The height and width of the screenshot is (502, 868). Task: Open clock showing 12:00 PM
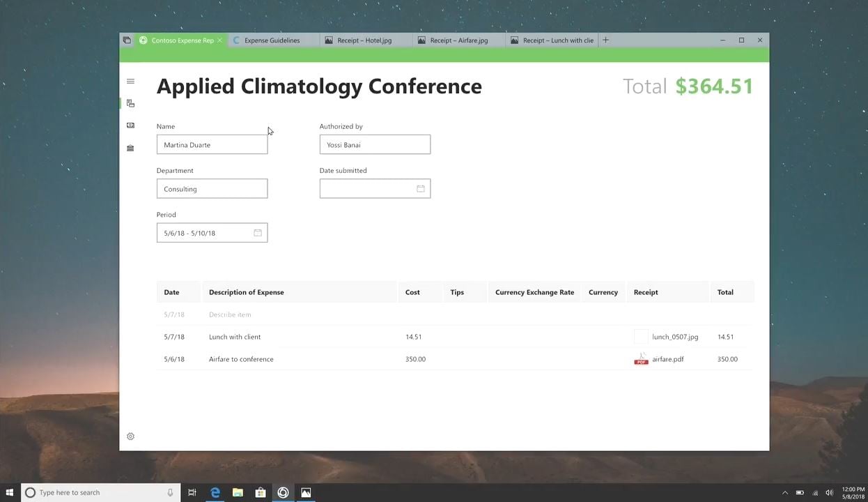click(x=853, y=493)
